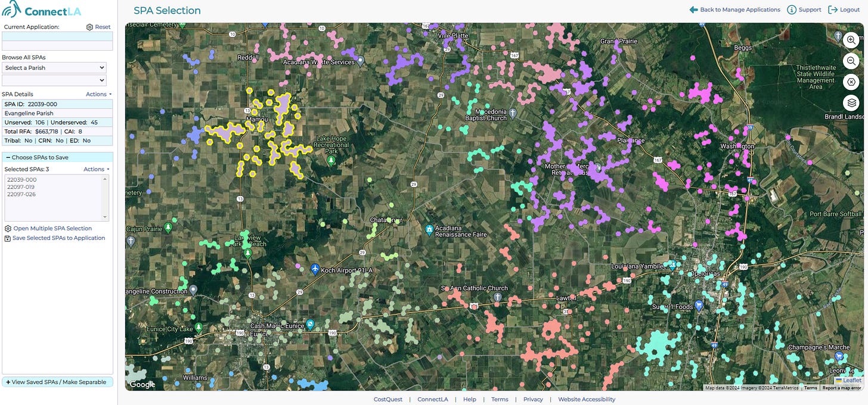
Task: Zoom out using the magnifier minus map button
Action: 851,61
